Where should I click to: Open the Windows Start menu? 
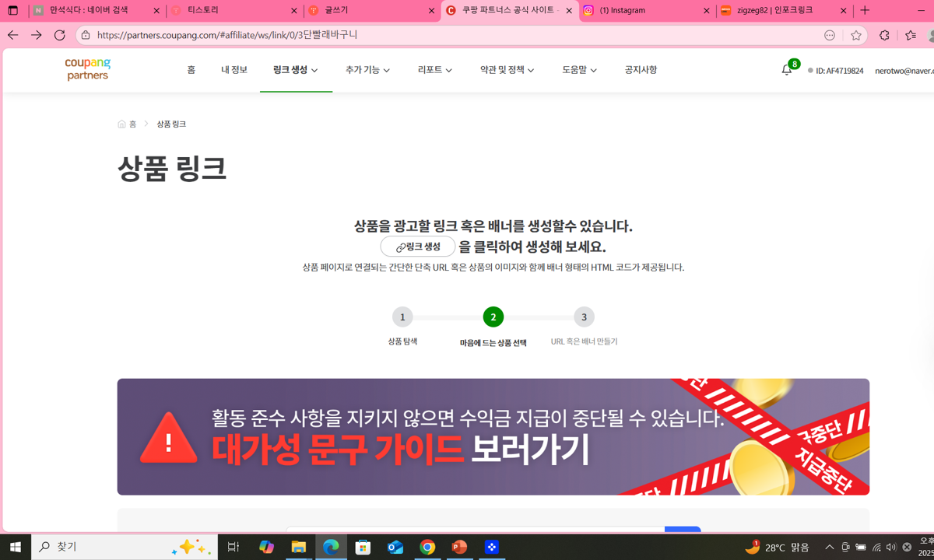click(15, 547)
